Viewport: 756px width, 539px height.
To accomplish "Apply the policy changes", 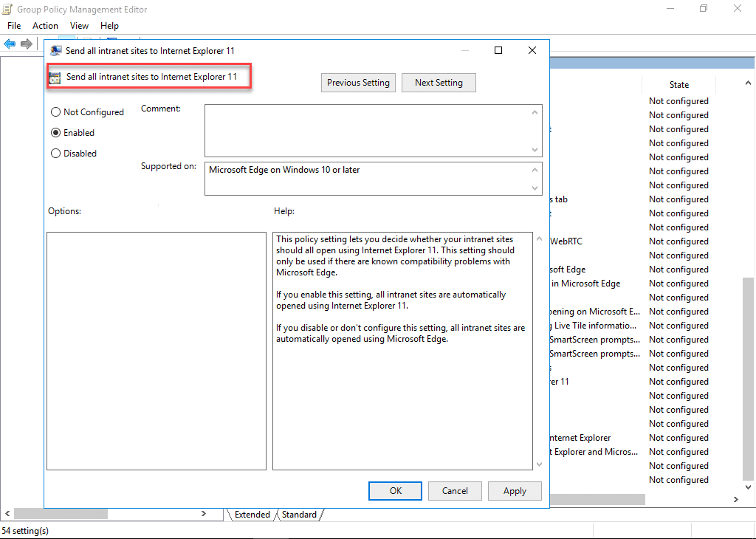I will pos(515,491).
